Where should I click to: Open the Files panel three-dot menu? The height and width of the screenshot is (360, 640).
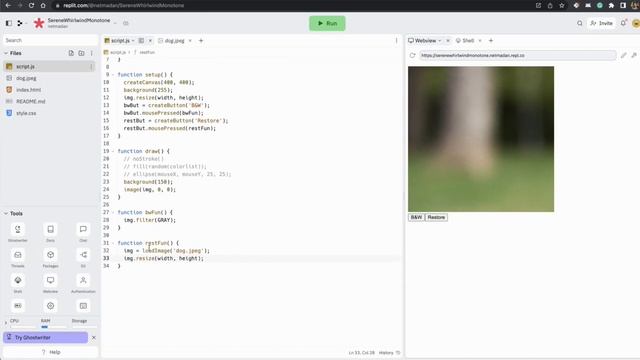pyautogui.click(x=91, y=53)
